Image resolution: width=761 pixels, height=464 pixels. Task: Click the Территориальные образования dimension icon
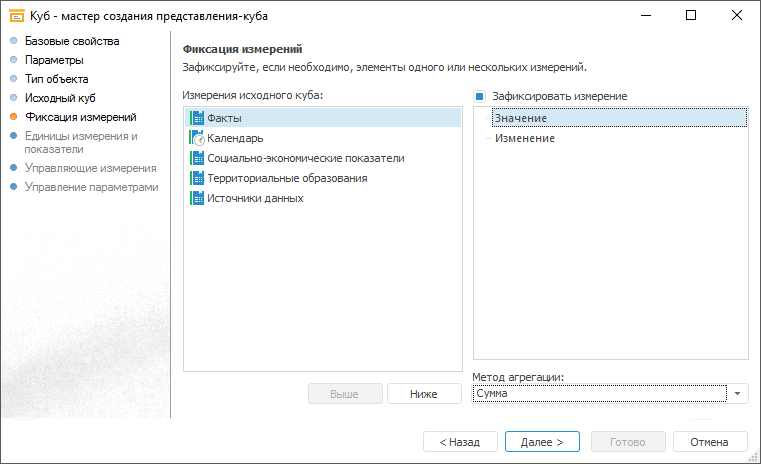tap(197, 178)
